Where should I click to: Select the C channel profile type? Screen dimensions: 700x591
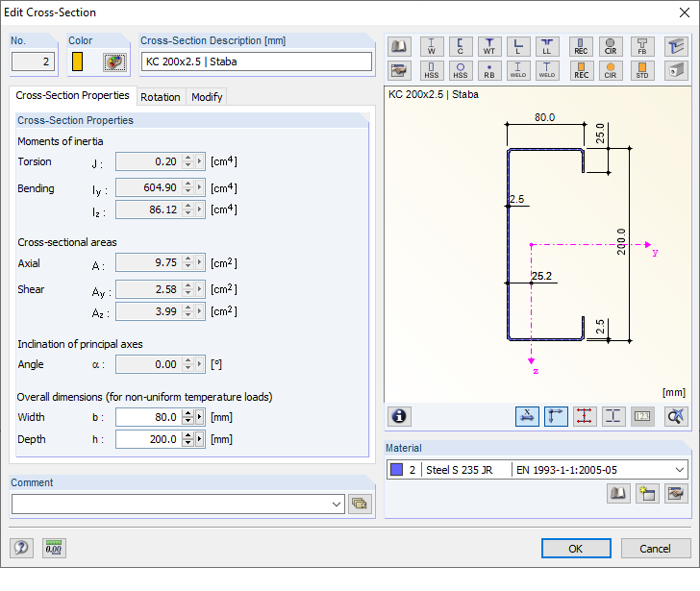pos(461,46)
